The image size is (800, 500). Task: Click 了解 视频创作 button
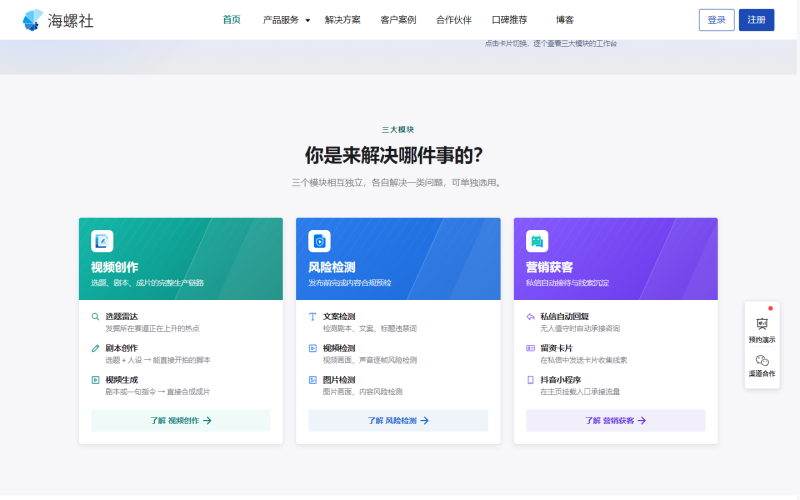click(181, 420)
